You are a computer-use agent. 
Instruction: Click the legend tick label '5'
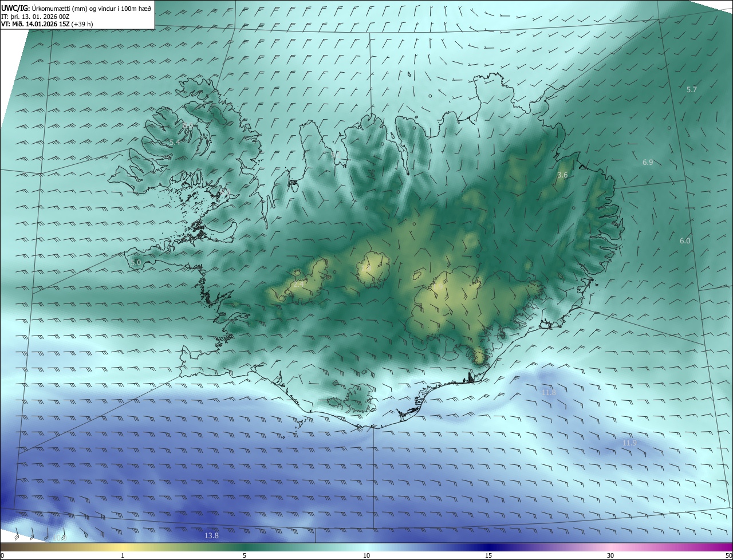click(x=245, y=555)
